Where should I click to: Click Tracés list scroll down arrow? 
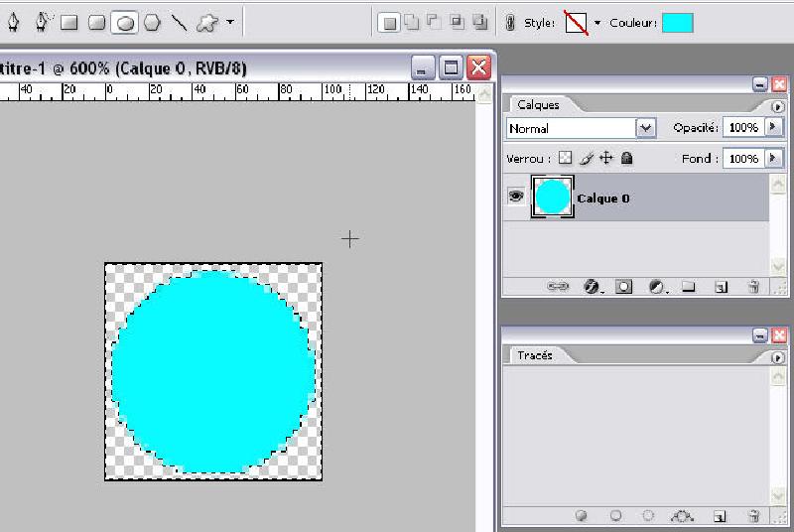click(778, 494)
